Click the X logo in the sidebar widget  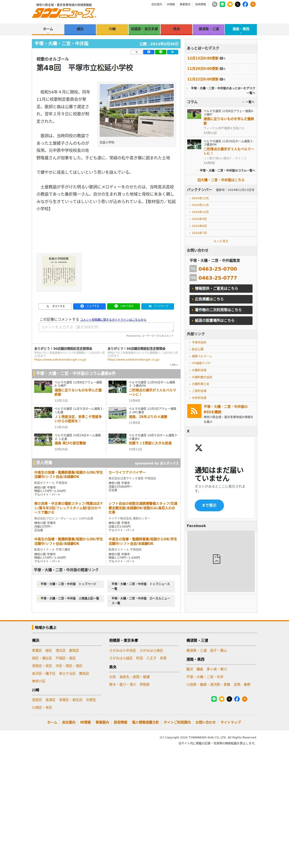[199, 448]
